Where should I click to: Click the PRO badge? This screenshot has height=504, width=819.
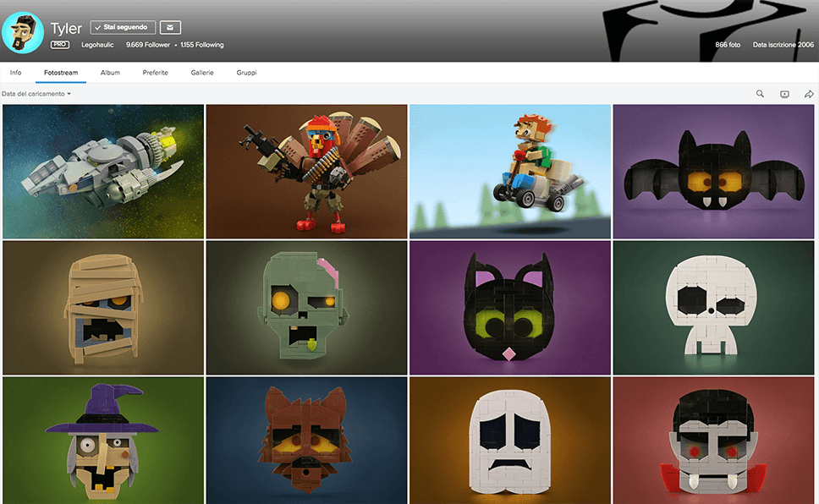59,45
